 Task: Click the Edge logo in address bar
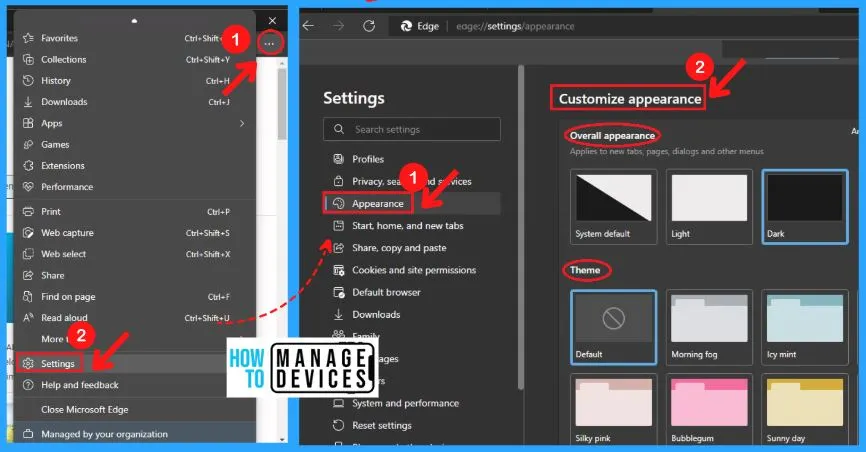coord(406,26)
